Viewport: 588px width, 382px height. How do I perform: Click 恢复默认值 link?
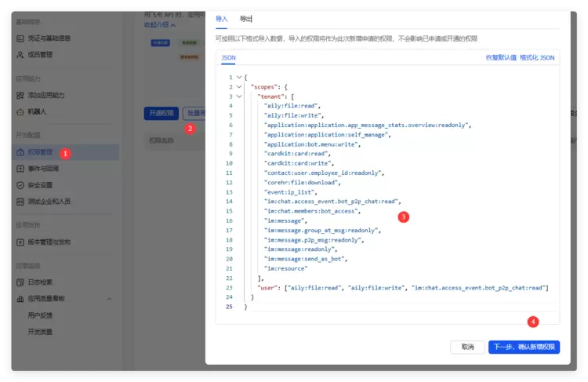pos(501,58)
